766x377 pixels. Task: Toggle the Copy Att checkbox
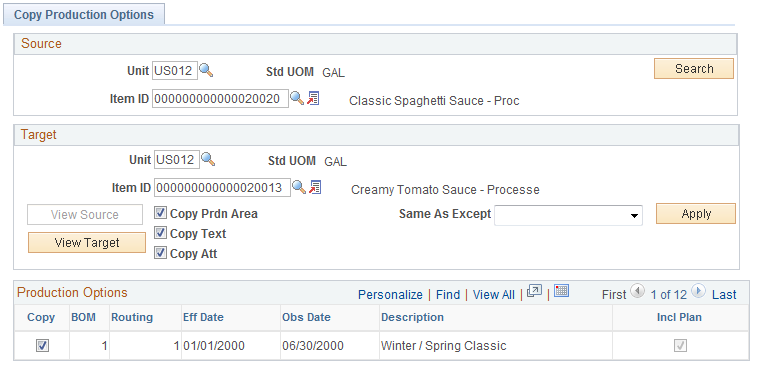pos(160,253)
